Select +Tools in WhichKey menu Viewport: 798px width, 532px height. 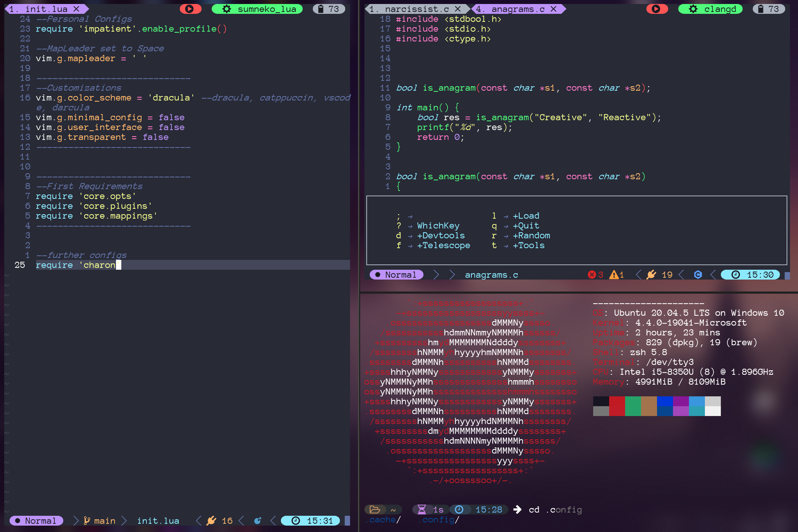(x=529, y=245)
